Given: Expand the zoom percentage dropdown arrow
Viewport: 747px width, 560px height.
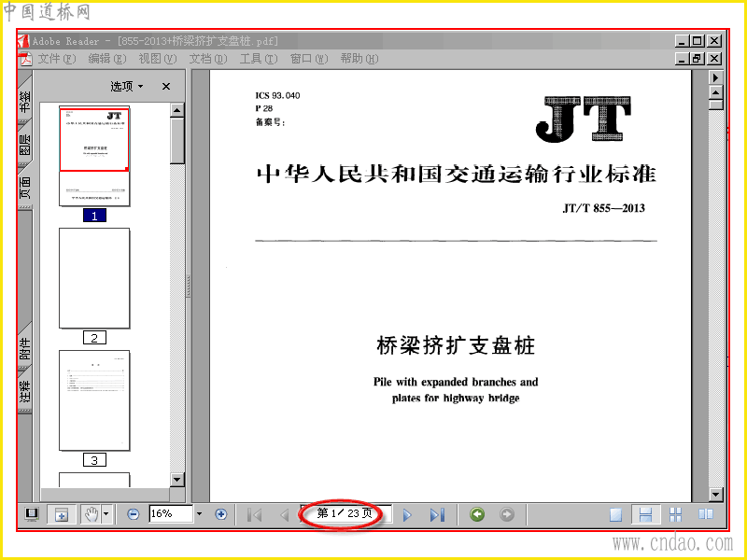Looking at the screenshot, I should pyautogui.click(x=200, y=514).
